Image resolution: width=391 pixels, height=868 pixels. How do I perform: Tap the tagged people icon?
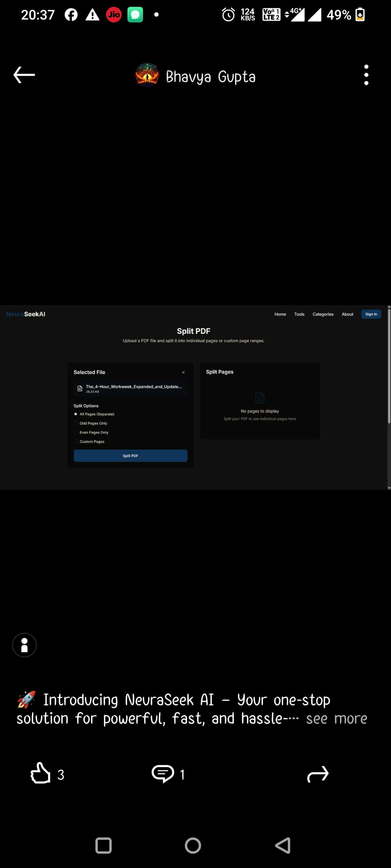[25, 645]
